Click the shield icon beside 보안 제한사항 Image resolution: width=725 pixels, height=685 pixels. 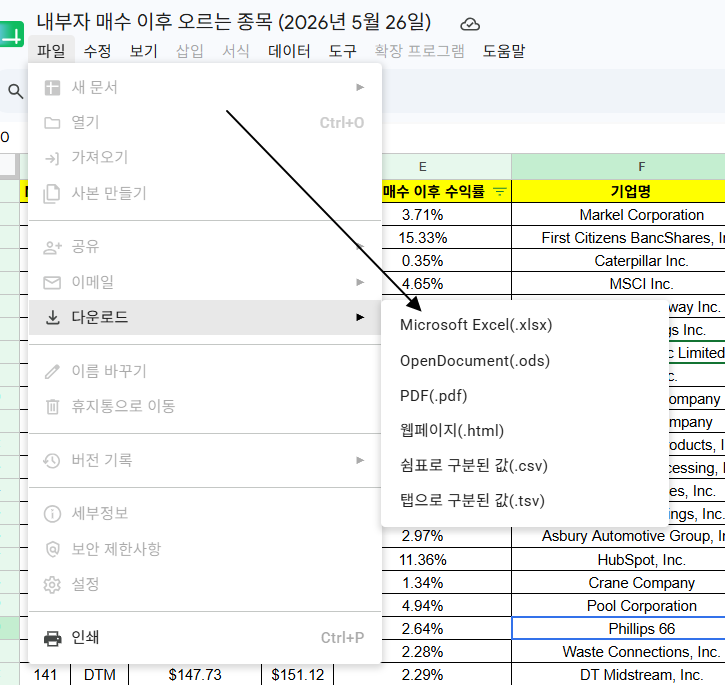(52, 549)
